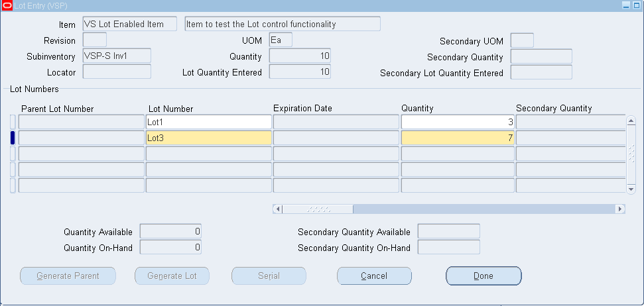Click the UOM field showing Ea
644x306 pixels.
tap(281, 40)
